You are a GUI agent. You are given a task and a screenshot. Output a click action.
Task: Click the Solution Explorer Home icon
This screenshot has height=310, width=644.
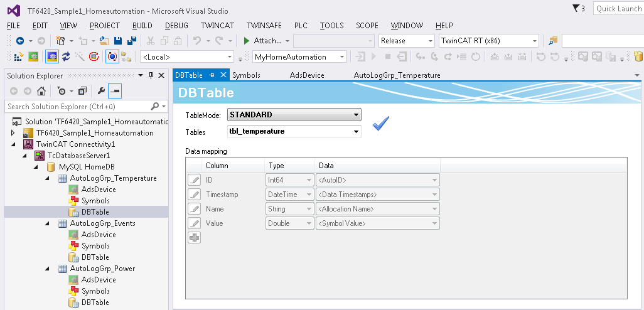click(41, 91)
